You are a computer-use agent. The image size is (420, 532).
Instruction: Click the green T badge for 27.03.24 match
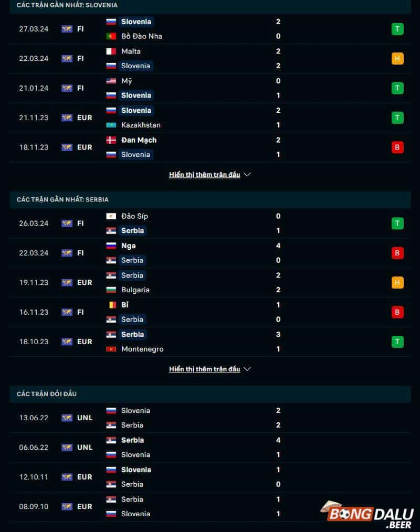(397, 29)
